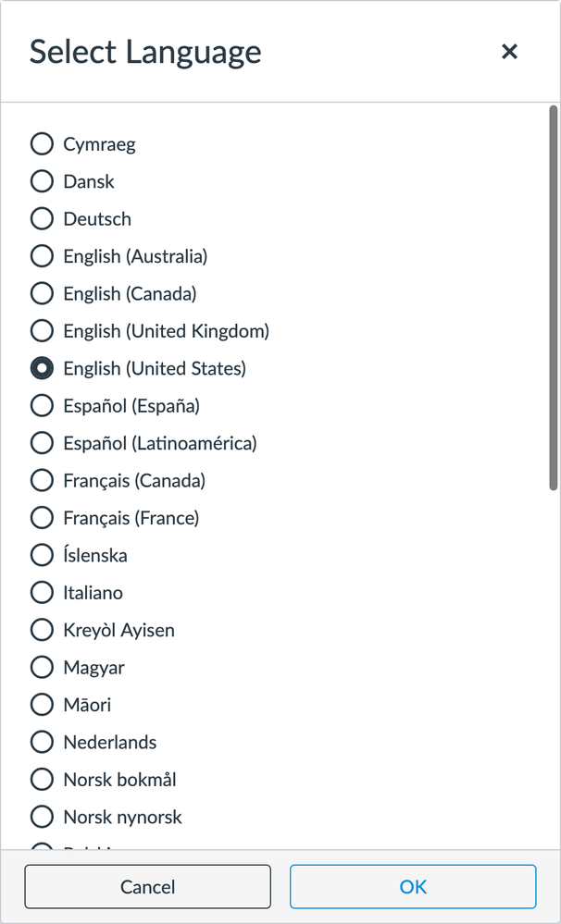Image resolution: width=561 pixels, height=924 pixels.
Task: Choose English (Australia)
Action: tap(42, 256)
